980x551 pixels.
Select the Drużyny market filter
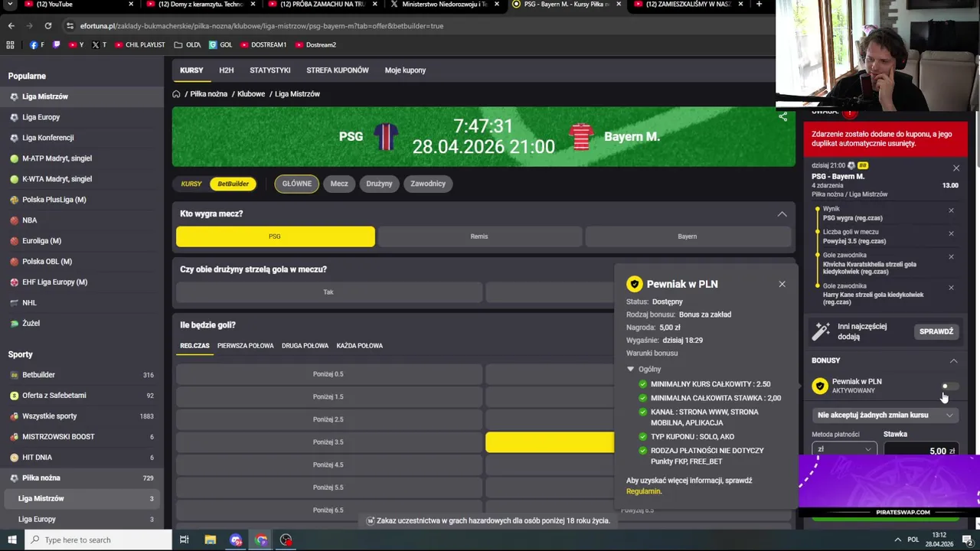click(x=379, y=184)
